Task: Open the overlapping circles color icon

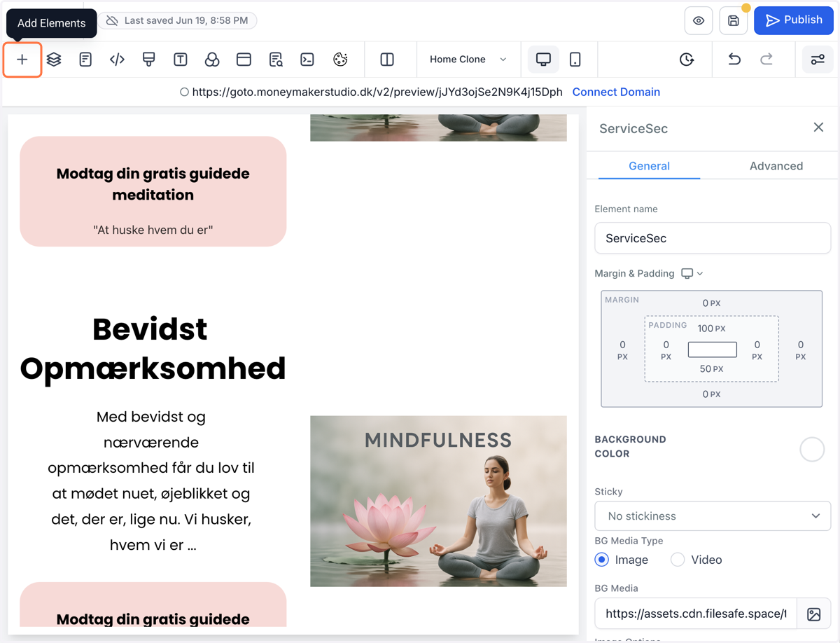Action: tap(212, 60)
